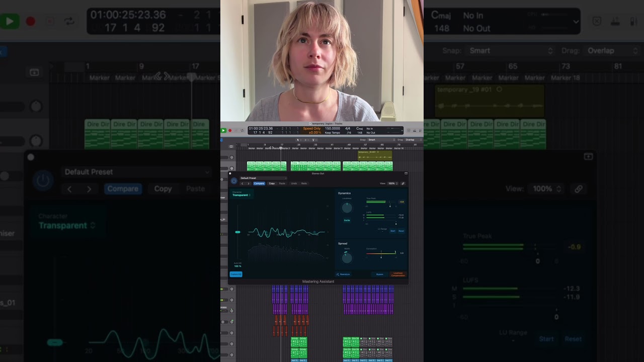This screenshot has width=644, height=362.
Task: Toggle the Custom EQ button
Action: 235,274
